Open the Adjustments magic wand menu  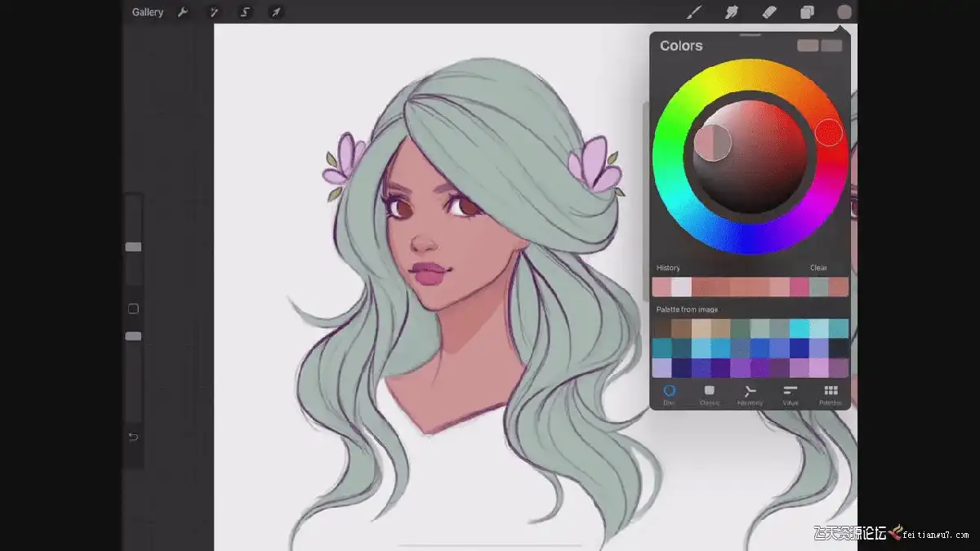tap(214, 12)
